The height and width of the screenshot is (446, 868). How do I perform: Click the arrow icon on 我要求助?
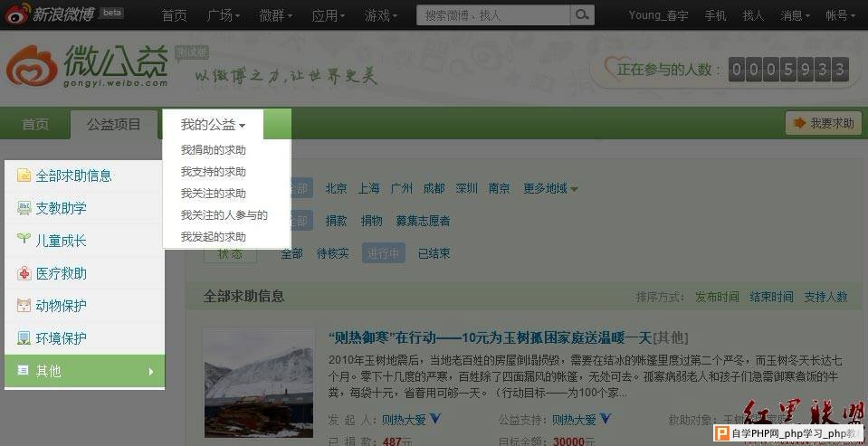[x=799, y=123]
